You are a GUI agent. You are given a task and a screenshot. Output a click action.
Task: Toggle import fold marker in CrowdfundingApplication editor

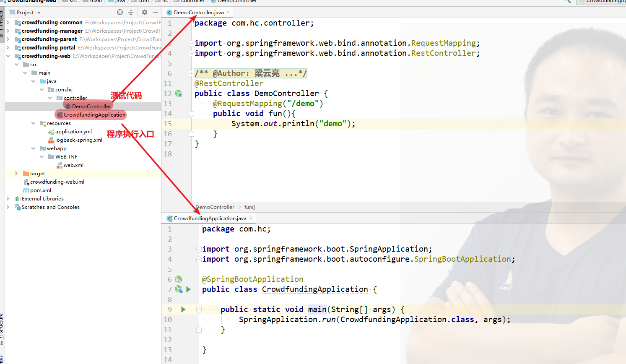tap(199, 249)
